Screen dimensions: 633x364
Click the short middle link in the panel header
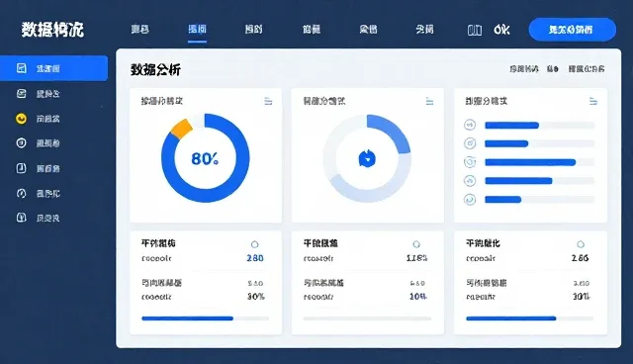point(553,69)
